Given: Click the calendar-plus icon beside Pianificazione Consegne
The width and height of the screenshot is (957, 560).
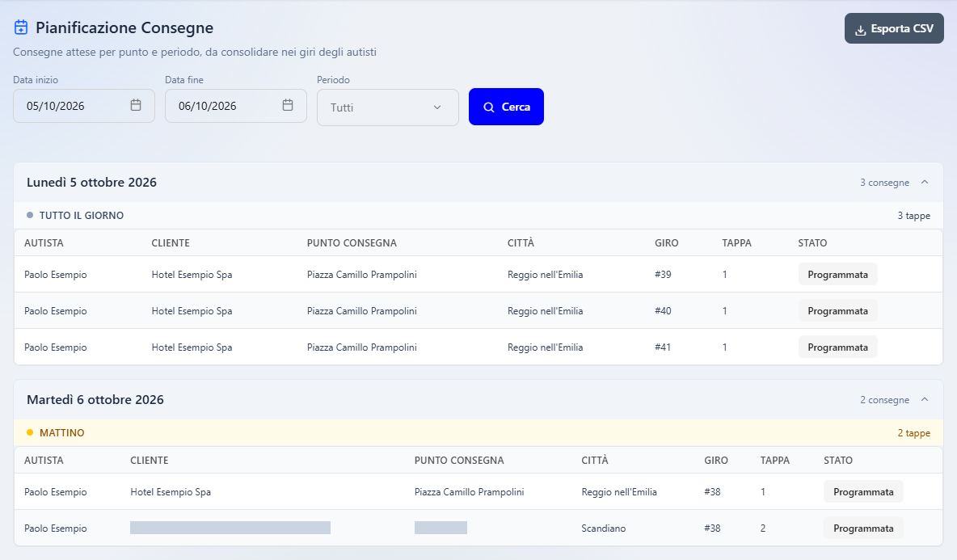Looking at the screenshot, I should pos(21,27).
